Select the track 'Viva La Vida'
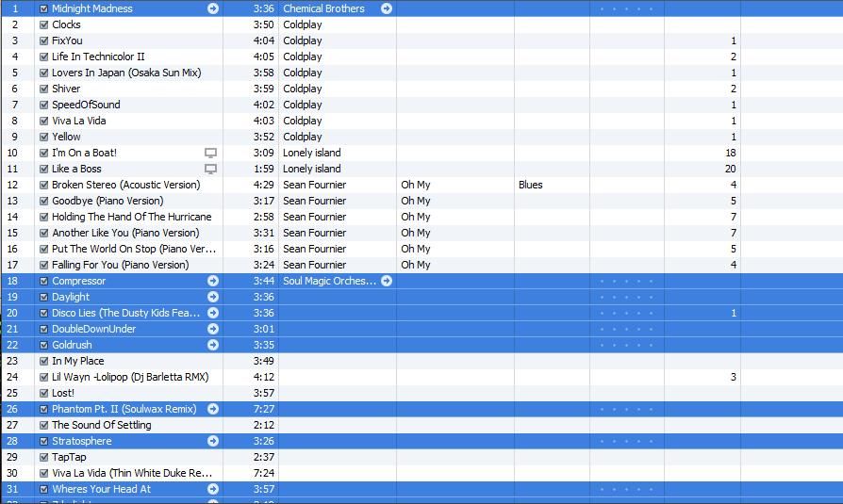Screen dimensions: 843x504 coord(79,121)
